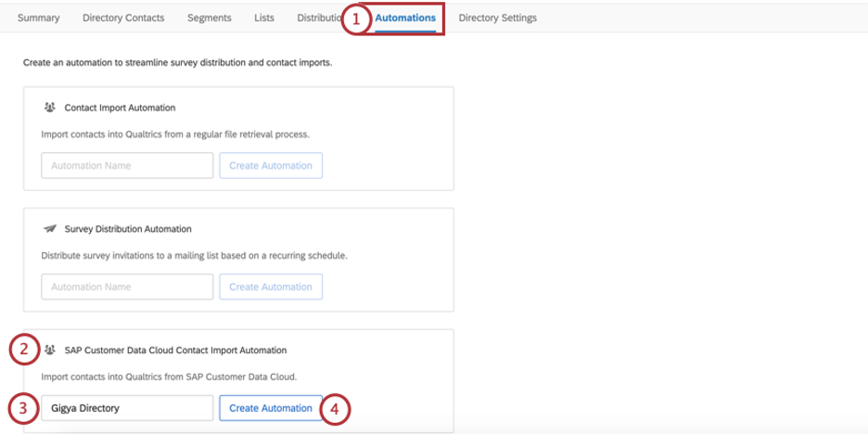Click Contact Import Automation heading
The height and width of the screenshot is (434, 868).
click(x=121, y=108)
